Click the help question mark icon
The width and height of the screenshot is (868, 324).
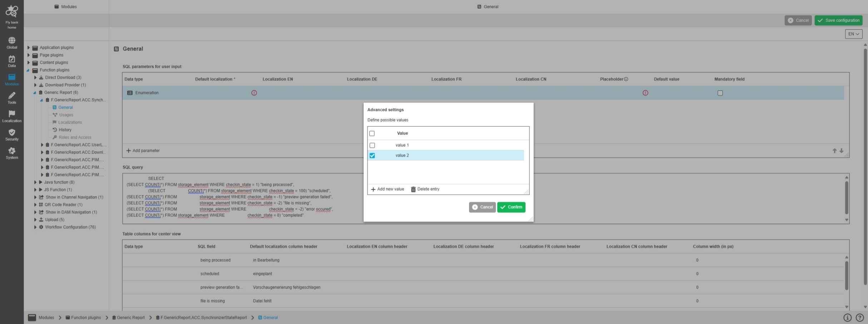point(860,318)
